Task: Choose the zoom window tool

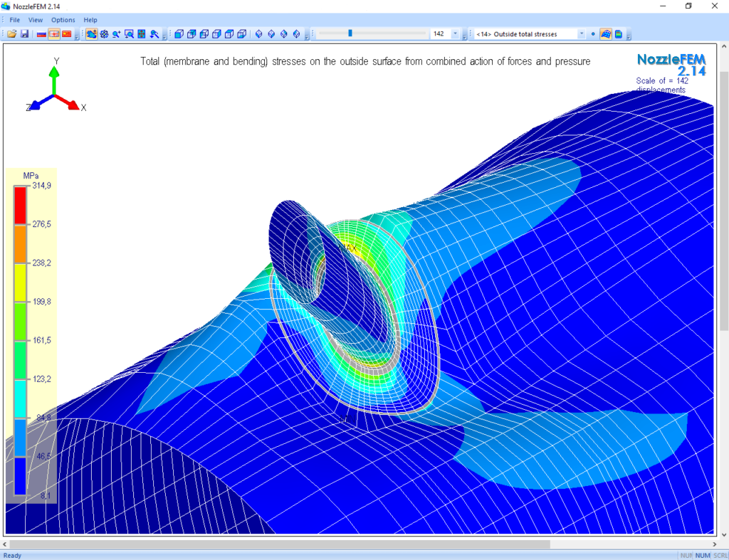Action: (130, 34)
